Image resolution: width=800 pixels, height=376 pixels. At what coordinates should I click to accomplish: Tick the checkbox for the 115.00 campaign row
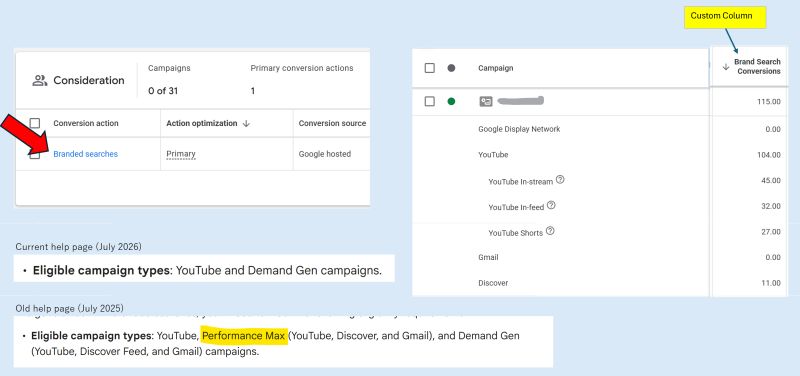click(x=430, y=102)
